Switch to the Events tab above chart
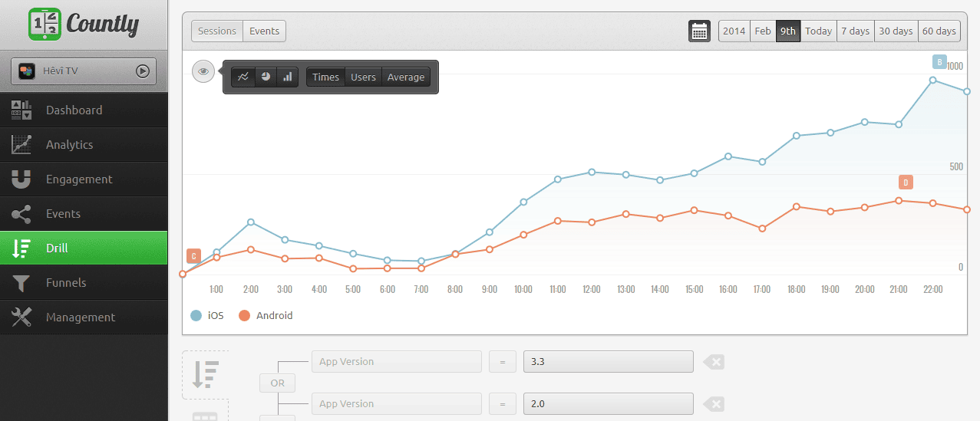This screenshot has width=980, height=421. (265, 31)
